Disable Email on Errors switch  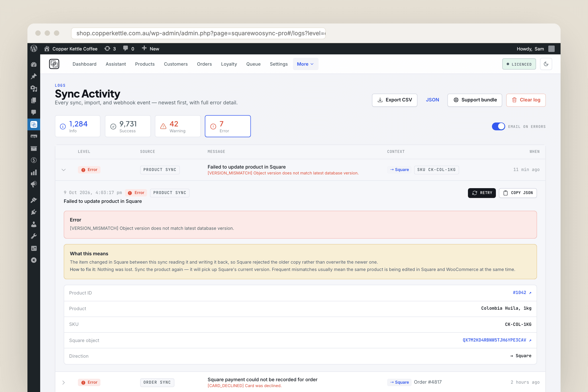(498, 126)
